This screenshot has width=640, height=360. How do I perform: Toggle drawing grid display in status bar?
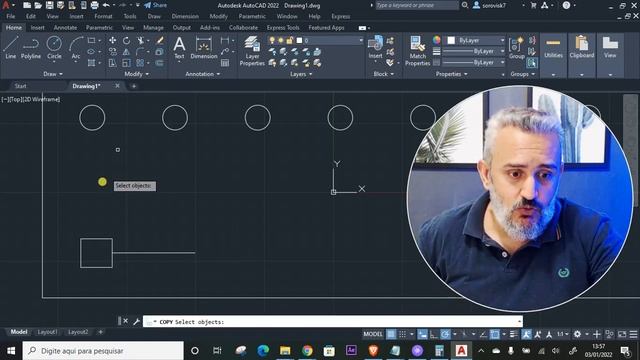coord(391,334)
